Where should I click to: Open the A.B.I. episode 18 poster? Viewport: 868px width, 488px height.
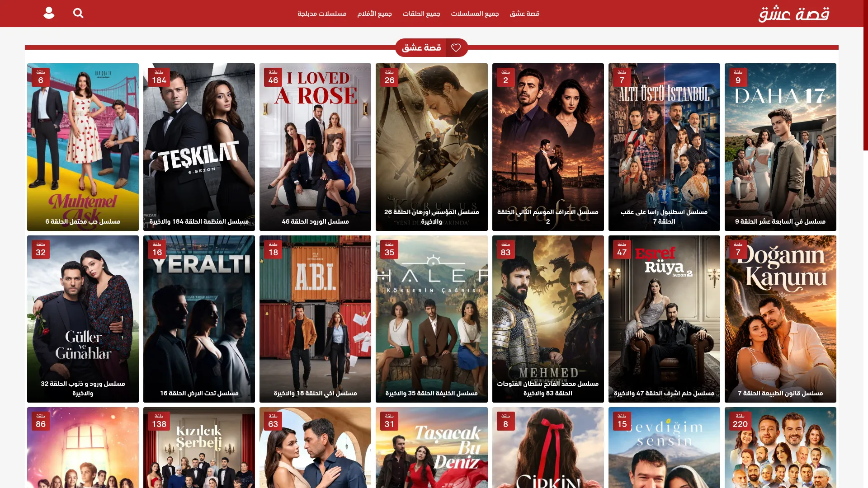(315, 319)
